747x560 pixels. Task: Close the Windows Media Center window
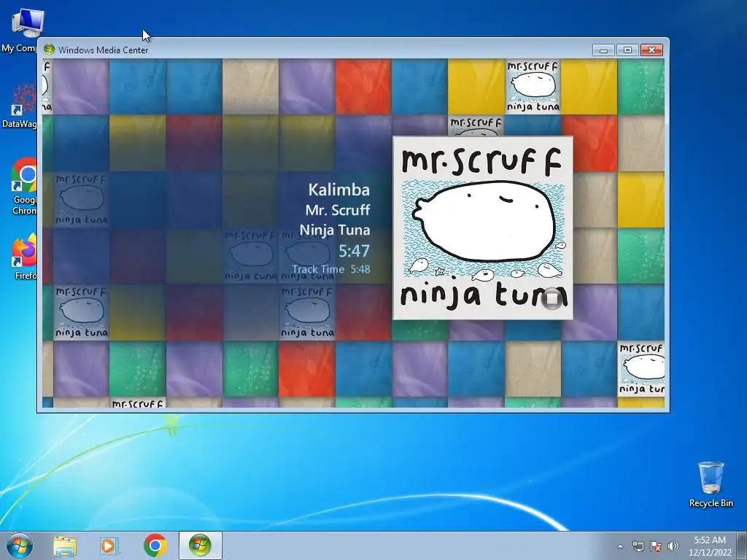point(651,50)
